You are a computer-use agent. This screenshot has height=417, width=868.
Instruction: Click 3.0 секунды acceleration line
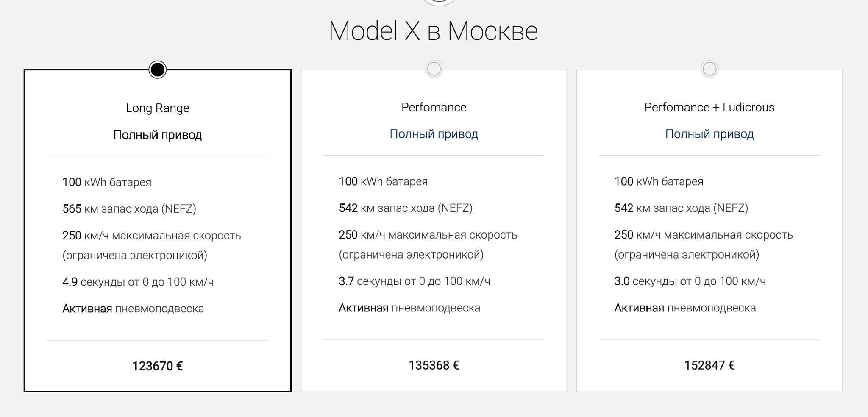(690, 281)
